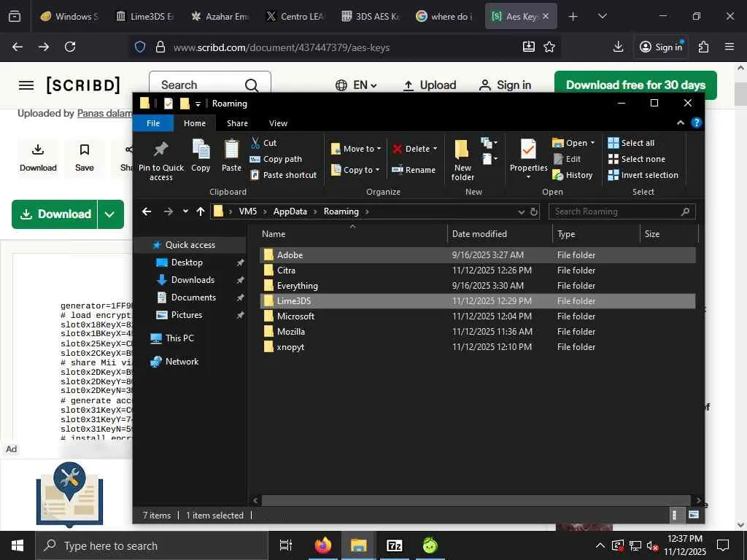Select This PC in navigation pane
Viewport: 747px width, 560px height.
(x=179, y=338)
